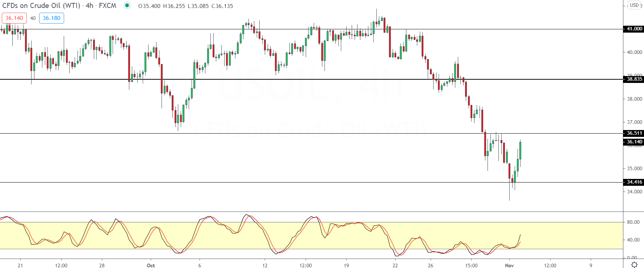Click the "26" date on time axis
The image size is (644, 268).
click(x=430, y=265)
